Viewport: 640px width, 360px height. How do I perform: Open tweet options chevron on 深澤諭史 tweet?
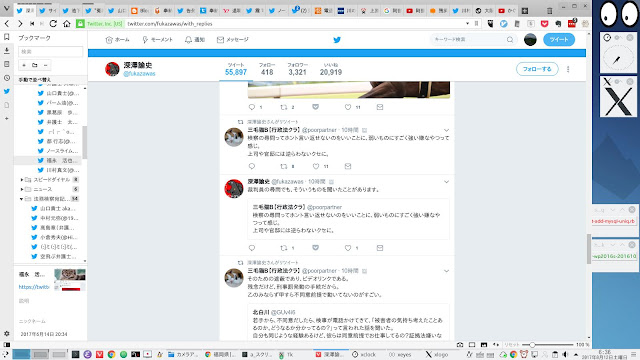446,182
